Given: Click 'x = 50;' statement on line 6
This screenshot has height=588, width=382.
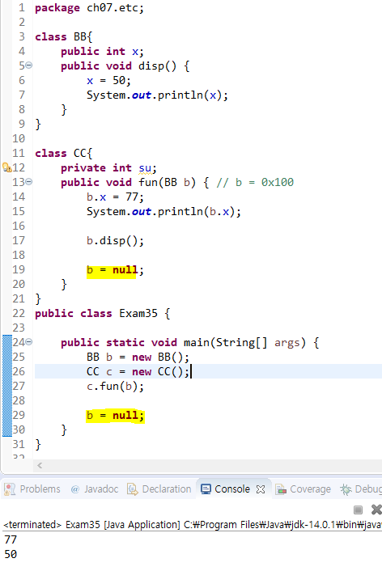Looking at the screenshot, I should pos(108,81).
